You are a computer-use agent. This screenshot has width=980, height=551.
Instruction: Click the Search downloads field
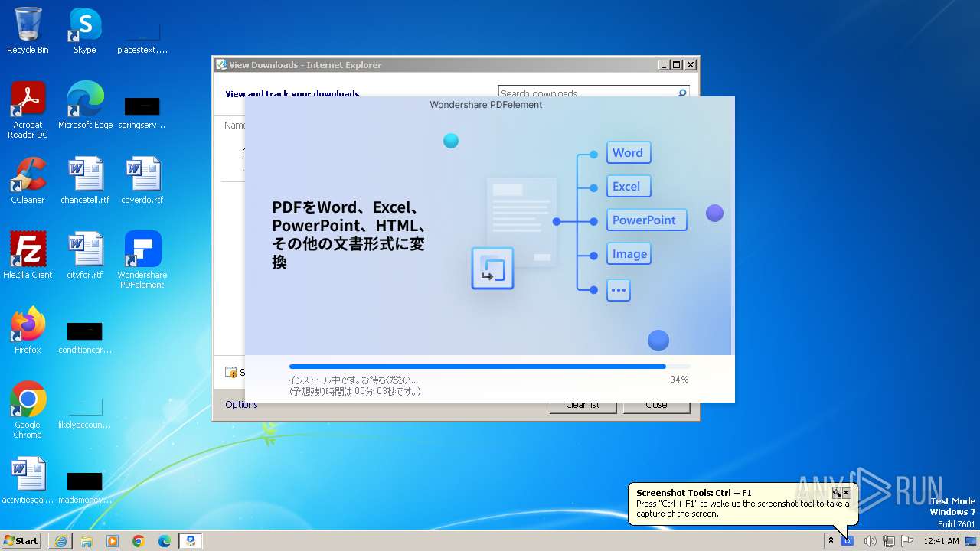pos(586,93)
